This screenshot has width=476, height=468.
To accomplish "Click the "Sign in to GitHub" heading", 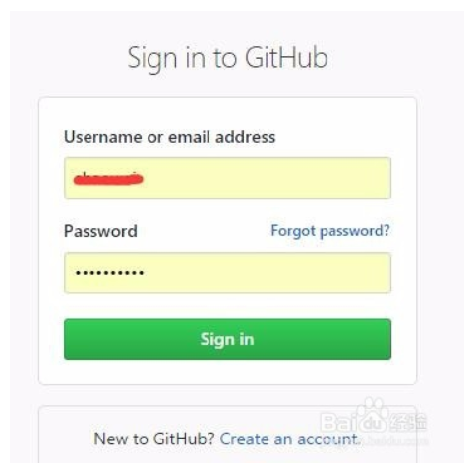I will point(227,58).
